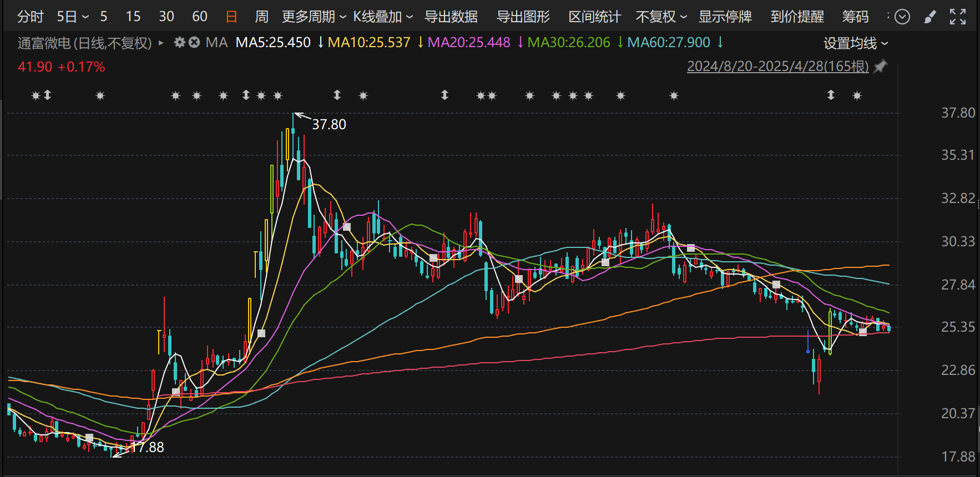Switch to 日 daily K-line period

point(231,17)
